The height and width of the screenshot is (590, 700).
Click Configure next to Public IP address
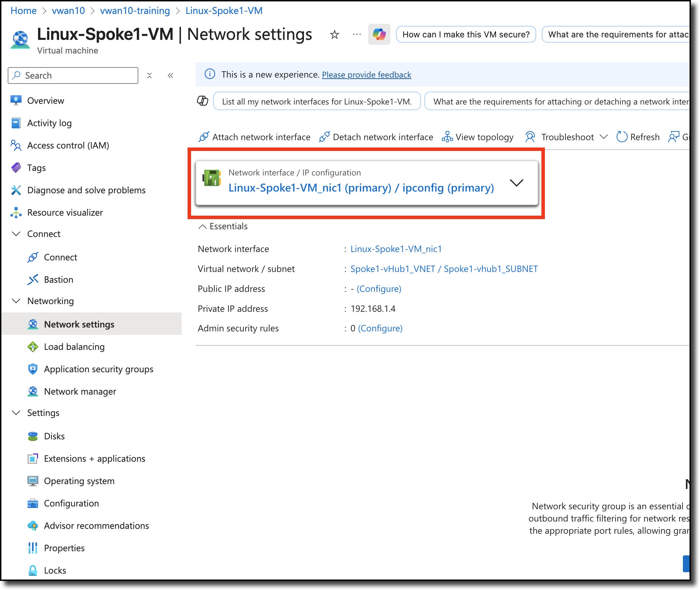[x=379, y=289]
